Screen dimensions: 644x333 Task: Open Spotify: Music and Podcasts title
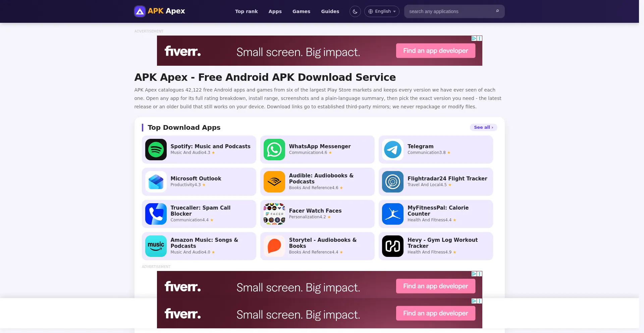click(x=210, y=146)
